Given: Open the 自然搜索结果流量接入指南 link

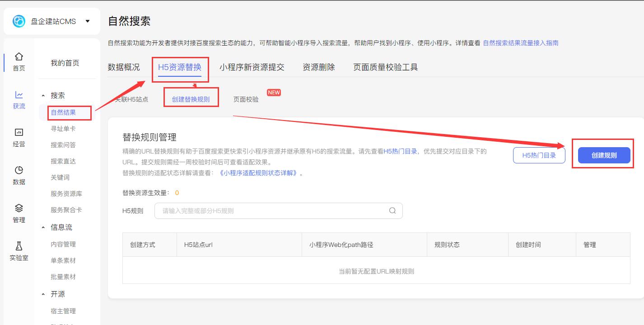Looking at the screenshot, I should click(521, 43).
